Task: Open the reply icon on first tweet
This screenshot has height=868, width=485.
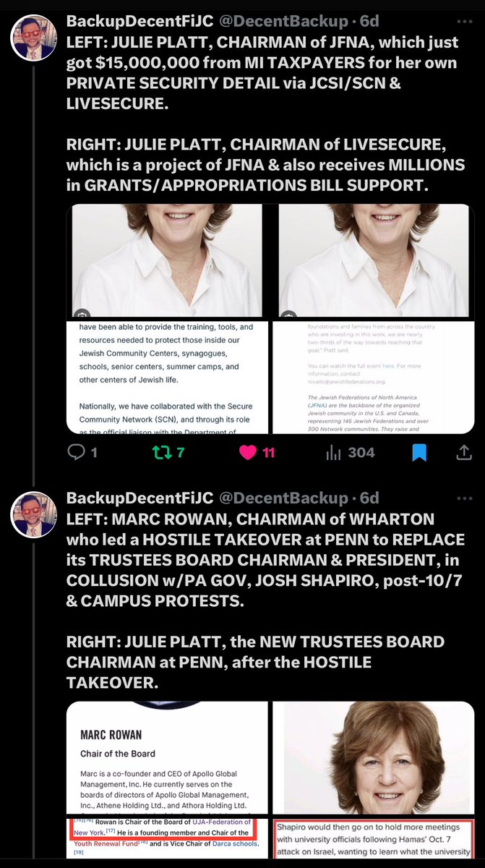Action: [x=77, y=453]
